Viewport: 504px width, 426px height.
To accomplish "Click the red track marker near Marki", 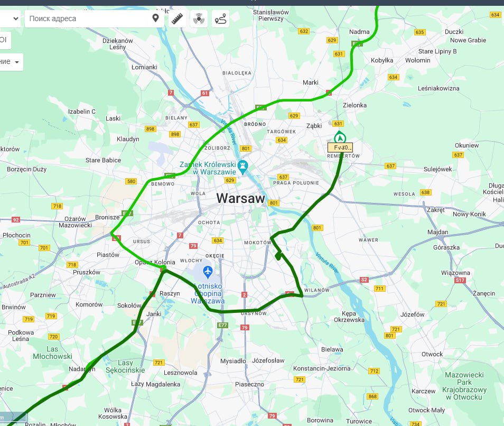I will (x=329, y=92).
